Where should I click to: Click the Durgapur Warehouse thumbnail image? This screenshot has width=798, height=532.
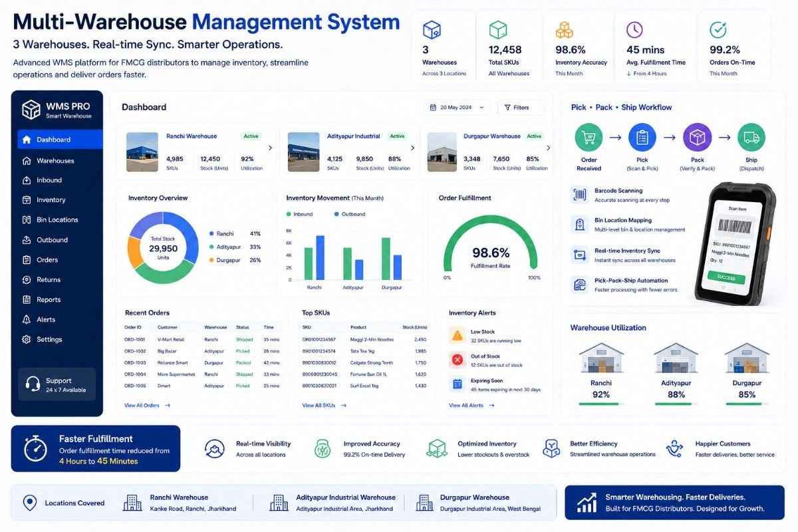click(x=443, y=152)
